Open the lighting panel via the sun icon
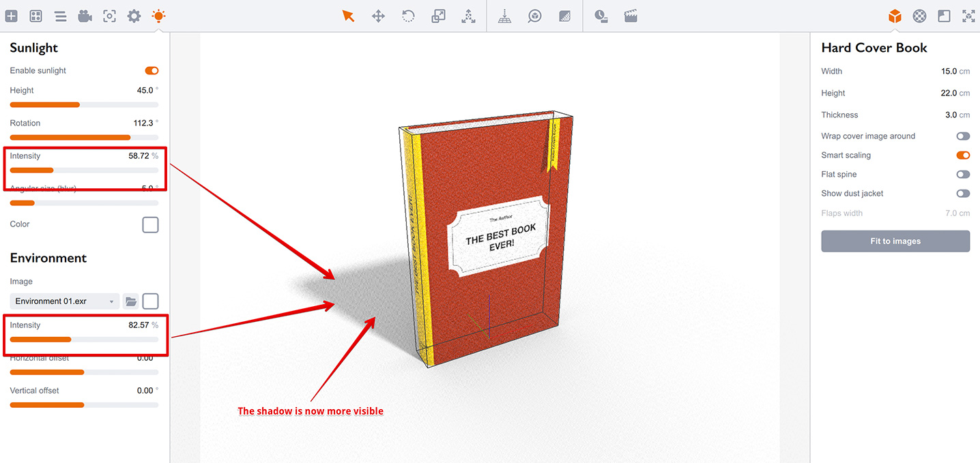The height and width of the screenshot is (463, 980). pos(158,16)
